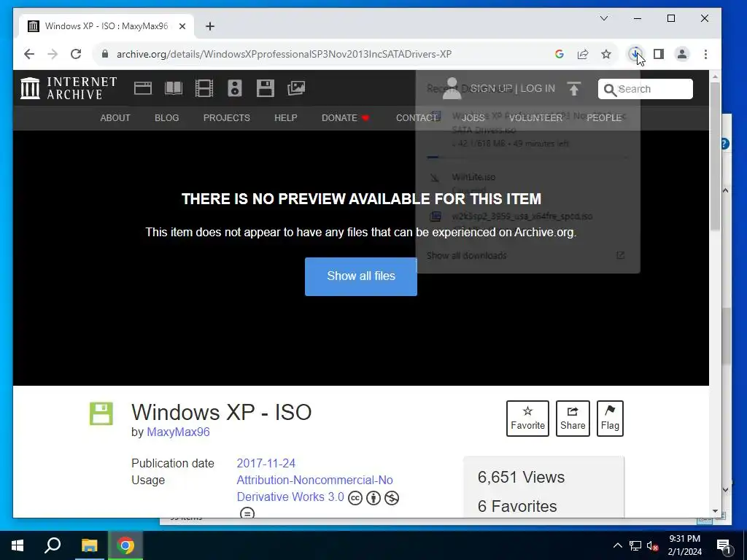
Task: Click the user avatar icon beside Sign Up
Action: 452,88
